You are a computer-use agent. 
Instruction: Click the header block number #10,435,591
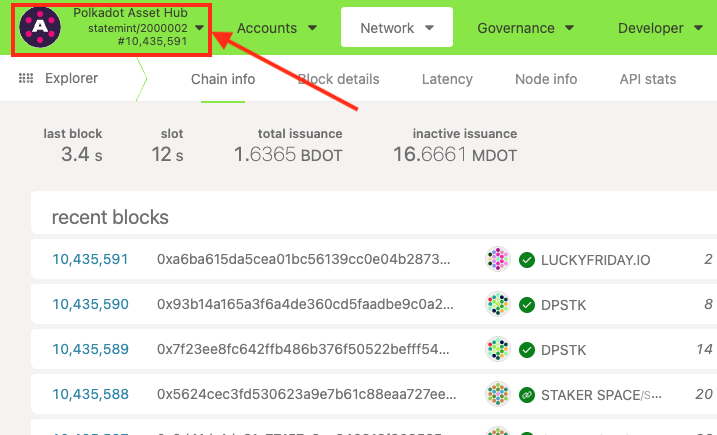[x=152, y=41]
